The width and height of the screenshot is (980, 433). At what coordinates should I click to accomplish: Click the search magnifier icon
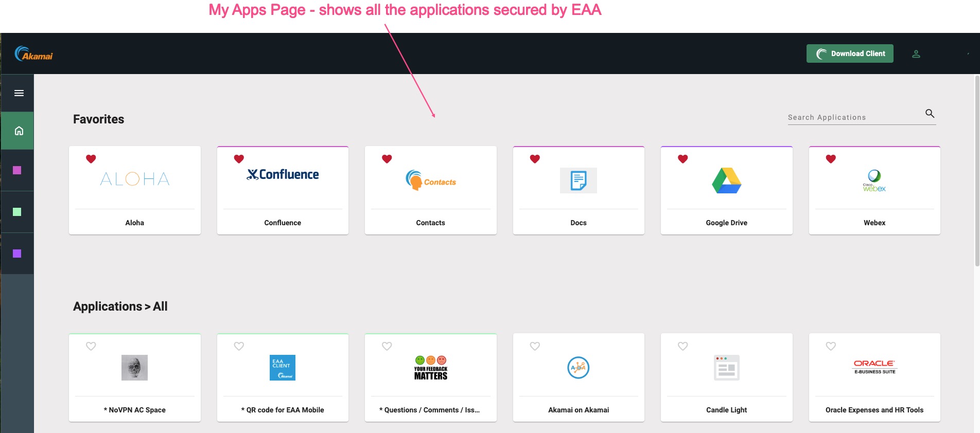pos(930,114)
